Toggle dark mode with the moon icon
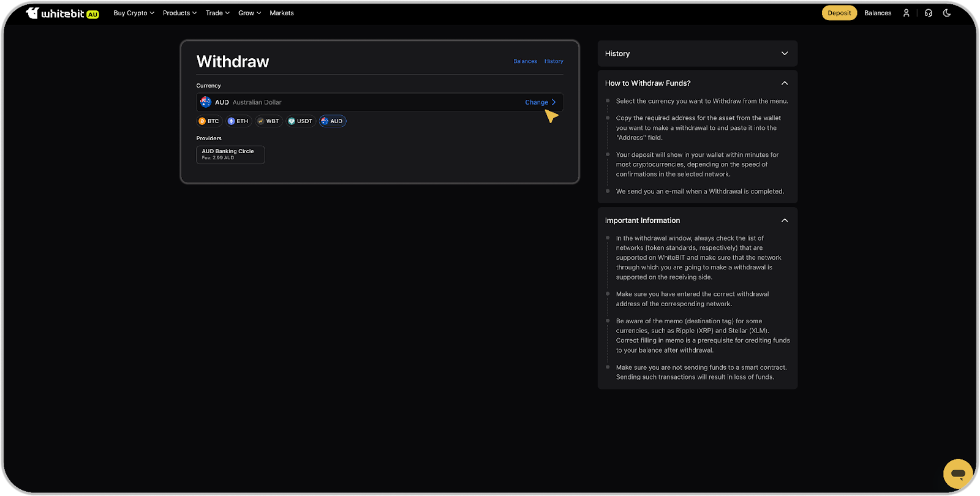The width and height of the screenshot is (980, 496). [947, 13]
